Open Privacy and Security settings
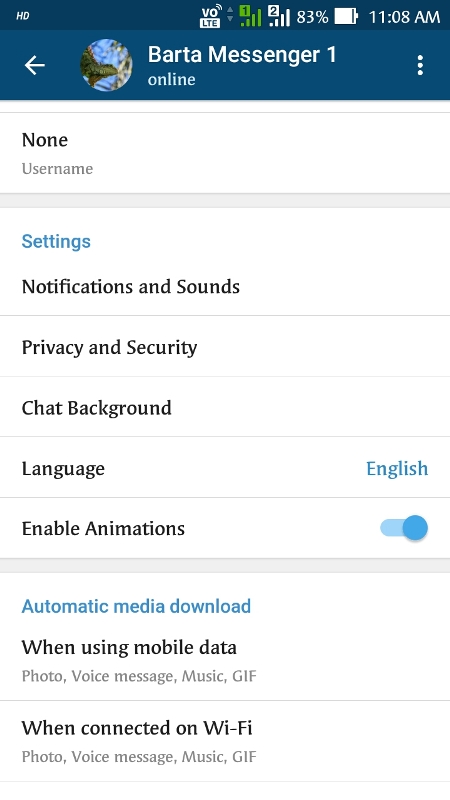The width and height of the screenshot is (450, 800). tap(225, 347)
